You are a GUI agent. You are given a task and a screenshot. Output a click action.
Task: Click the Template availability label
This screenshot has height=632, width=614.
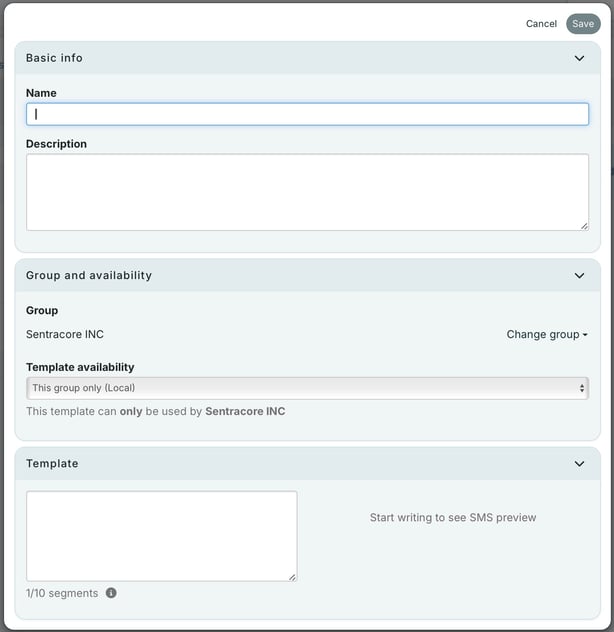pos(80,367)
